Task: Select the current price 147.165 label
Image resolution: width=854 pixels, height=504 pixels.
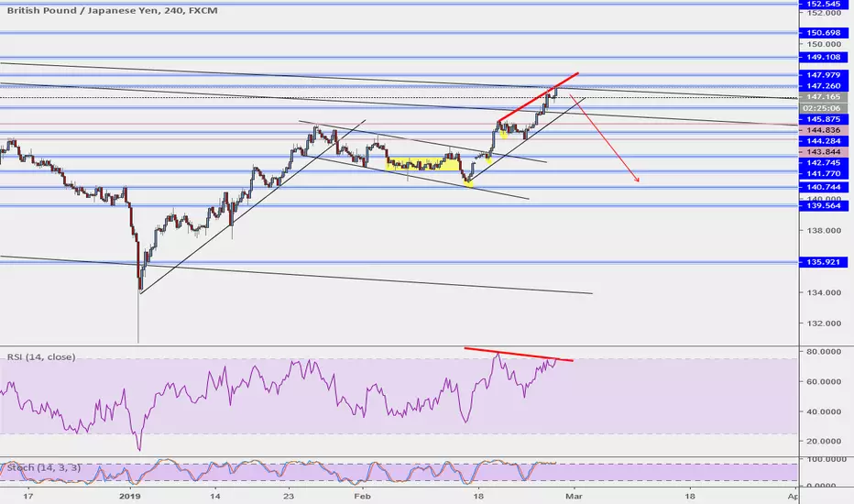Action: (x=823, y=96)
